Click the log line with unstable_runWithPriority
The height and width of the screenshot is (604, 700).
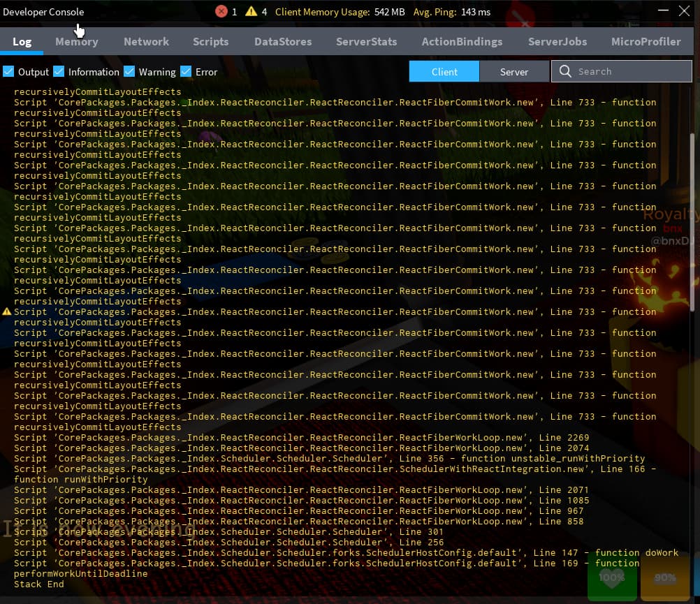pyautogui.click(x=330, y=459)
